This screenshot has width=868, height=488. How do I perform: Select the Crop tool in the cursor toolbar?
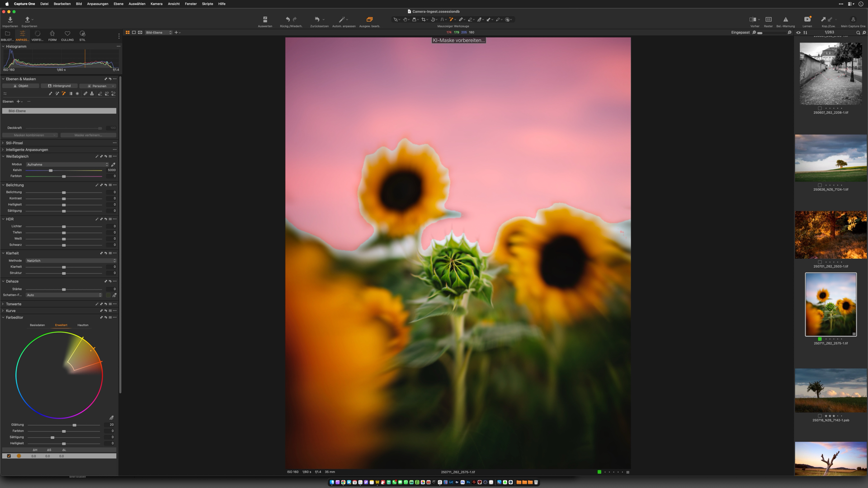424,19
